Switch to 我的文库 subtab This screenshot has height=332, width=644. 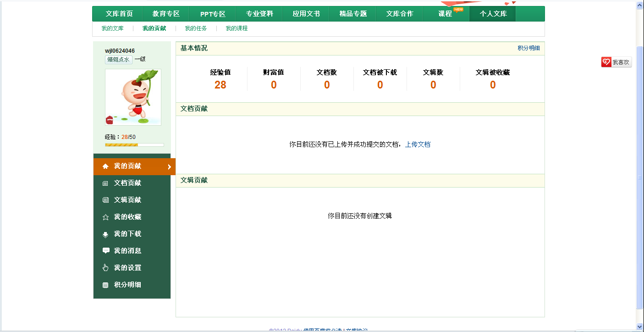111,28
